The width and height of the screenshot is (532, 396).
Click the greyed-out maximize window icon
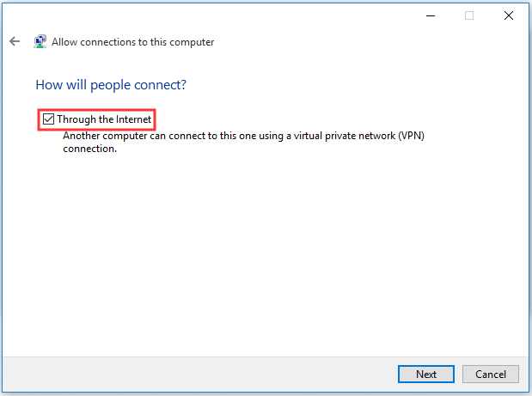469,15
